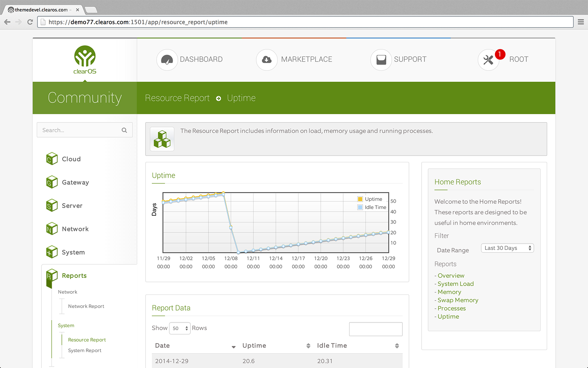Click the 20.6 uptime value cell
Viewport: 588px width, 368px height.
pos(248,361)
